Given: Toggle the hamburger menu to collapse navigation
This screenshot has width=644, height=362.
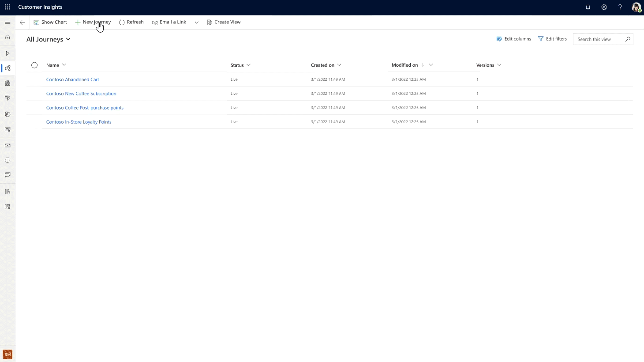Looking at the screenshot, I should pyautogui.click(x=7, y=22).
